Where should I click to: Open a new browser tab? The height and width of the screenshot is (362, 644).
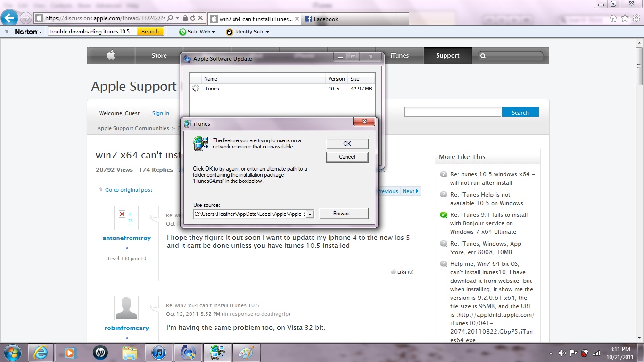tap(402, 19)
